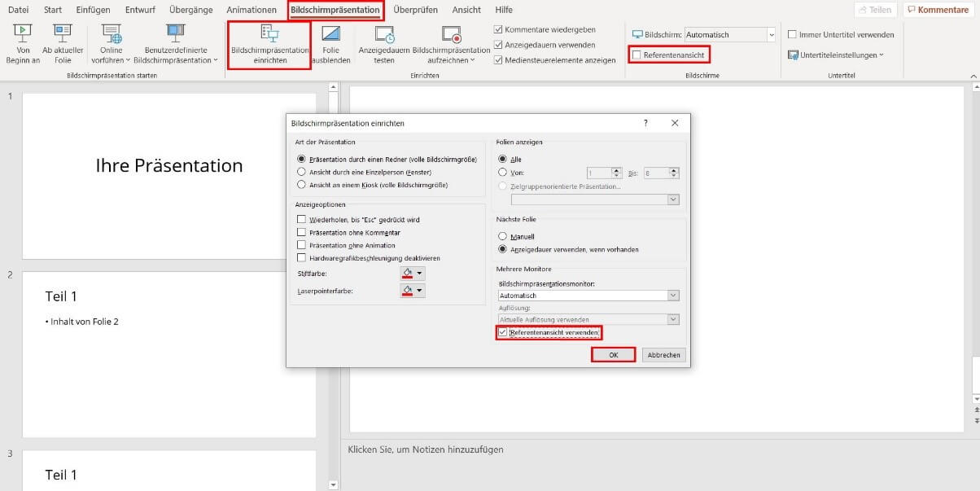Click Anzeigedauern testen icon
The image size is (980, 491).
click(x=383, y=44)
